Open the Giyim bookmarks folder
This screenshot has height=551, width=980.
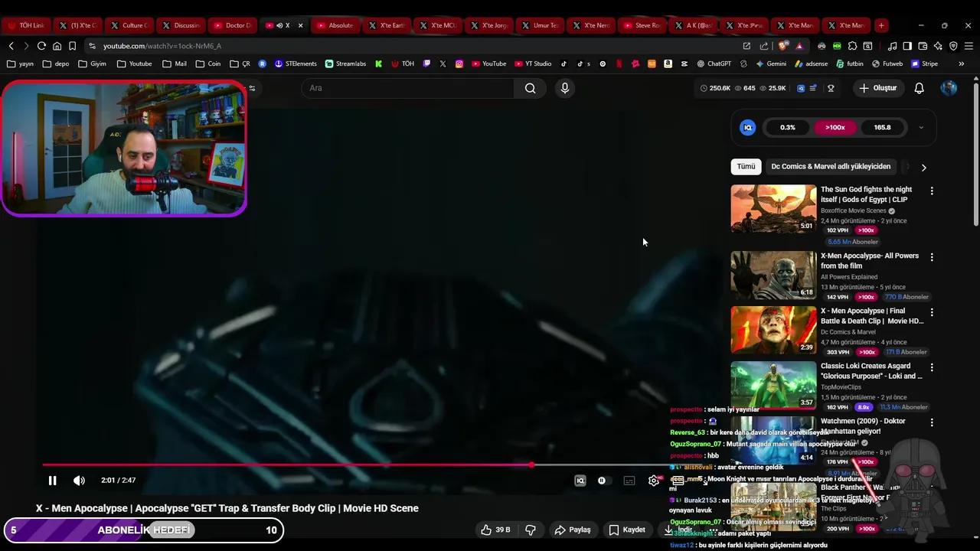tap(92, 64)
